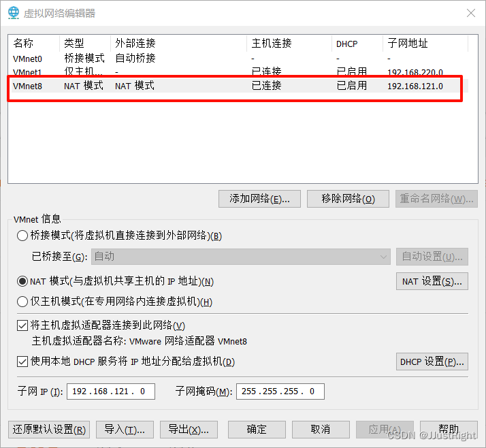Click 确定 button

(x=257, y=430)
